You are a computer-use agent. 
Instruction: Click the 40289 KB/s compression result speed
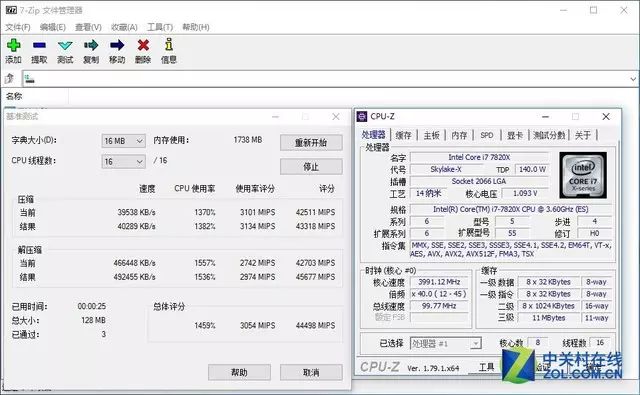click(136, 226)
